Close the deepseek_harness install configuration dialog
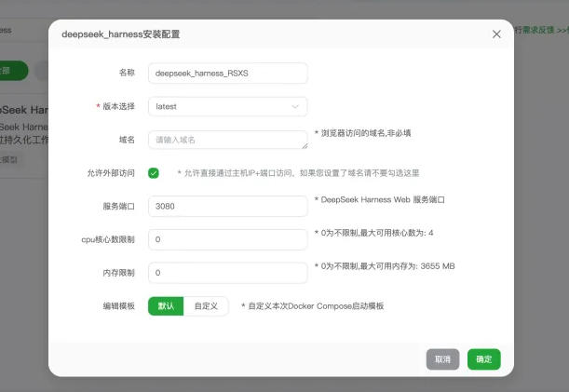The image size is (569, 392). (496, 34)
